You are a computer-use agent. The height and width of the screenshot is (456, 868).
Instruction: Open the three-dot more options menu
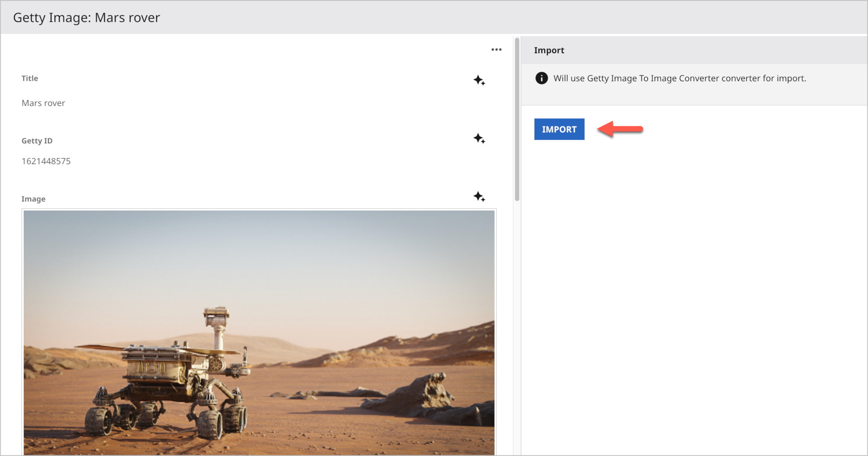click(496, 50)
